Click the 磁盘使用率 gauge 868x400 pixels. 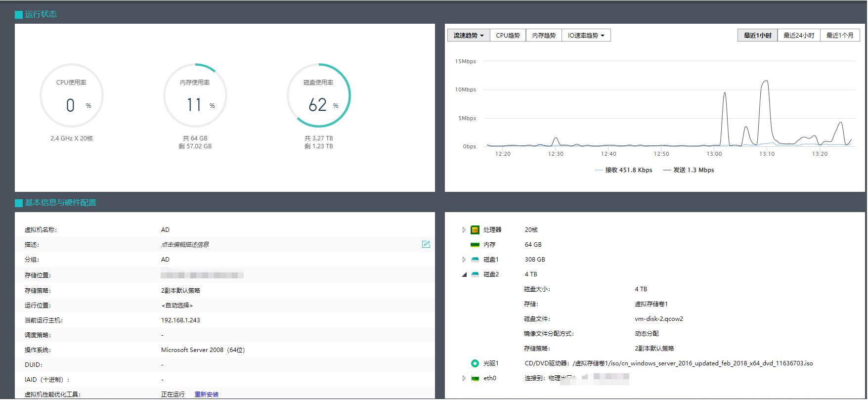319,95
